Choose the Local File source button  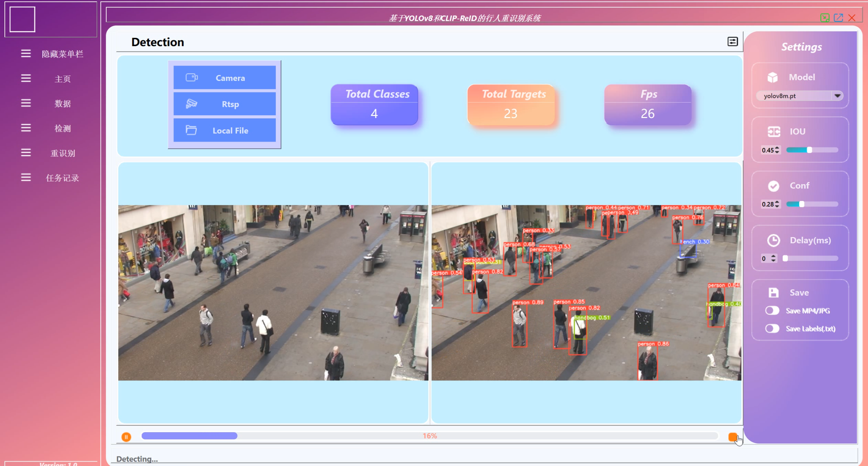tap(224, 130)
